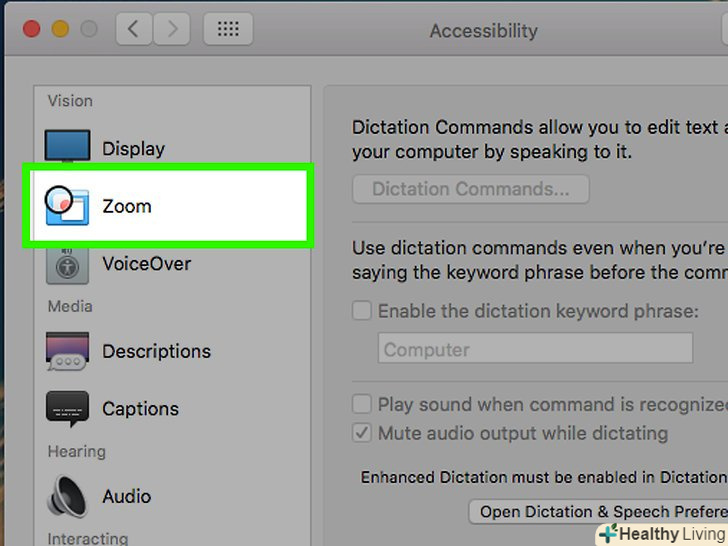The width and height of the screenshot is (728, 546).
Task: Select the Captions icon
Action: click(67, 409)
